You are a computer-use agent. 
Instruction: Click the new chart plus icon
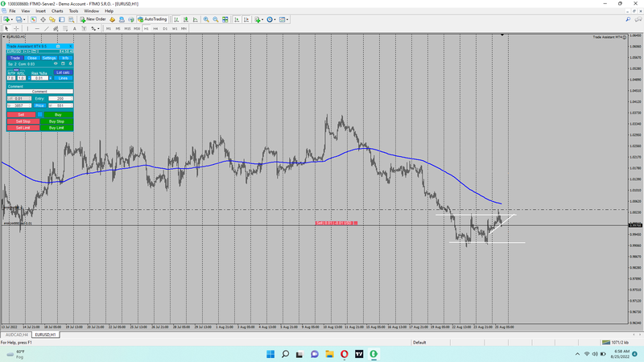click(6, 19)
